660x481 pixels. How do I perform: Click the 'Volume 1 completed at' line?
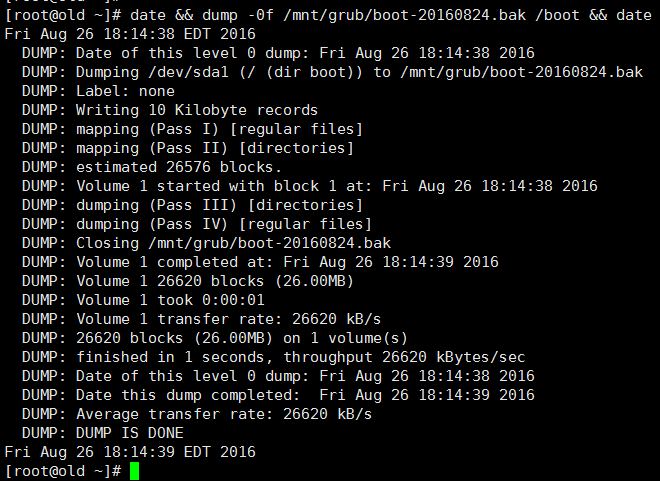click(x=260, y=262)
